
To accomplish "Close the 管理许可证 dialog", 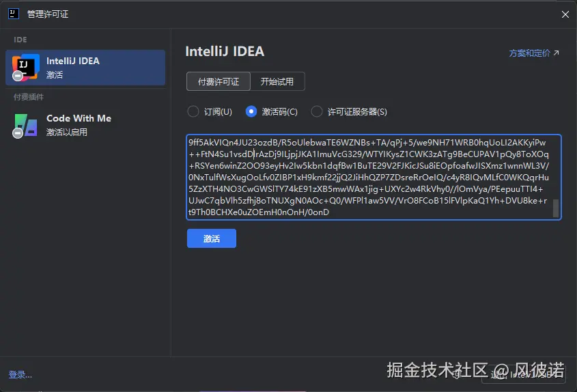I will 565,14.
